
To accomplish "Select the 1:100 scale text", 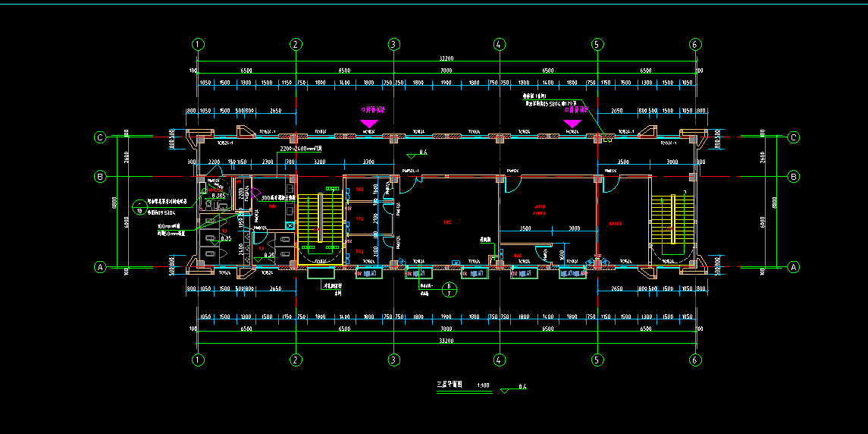I will [483, 385].
